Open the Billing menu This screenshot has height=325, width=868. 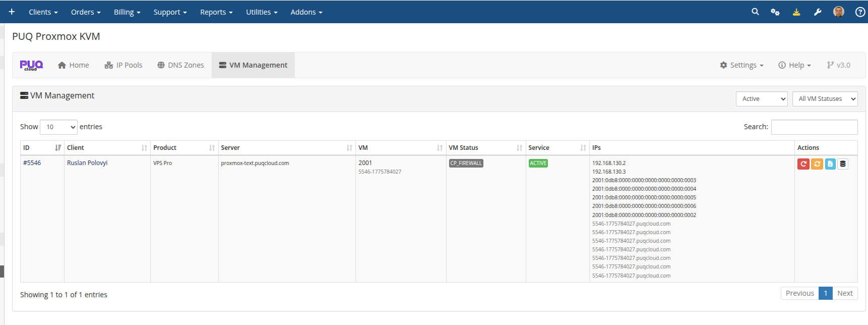click(127, 12)
